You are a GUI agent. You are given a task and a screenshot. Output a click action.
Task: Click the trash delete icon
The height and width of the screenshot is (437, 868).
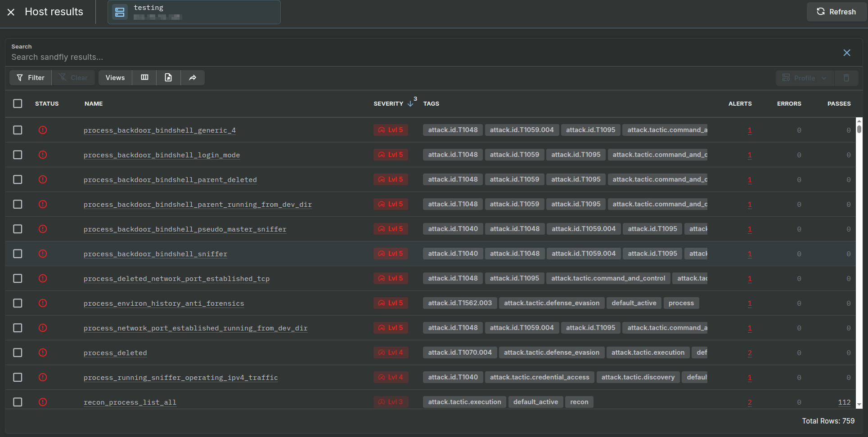(846, 78)
